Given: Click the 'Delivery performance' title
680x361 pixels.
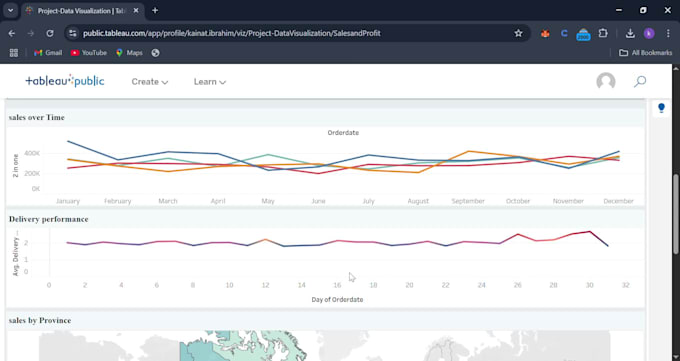Looking at the screenshot, I should point(49,219).
